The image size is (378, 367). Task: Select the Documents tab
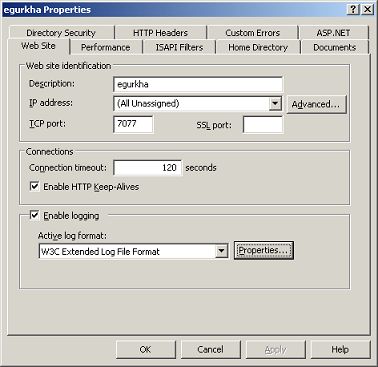click(x=335, y=47)
